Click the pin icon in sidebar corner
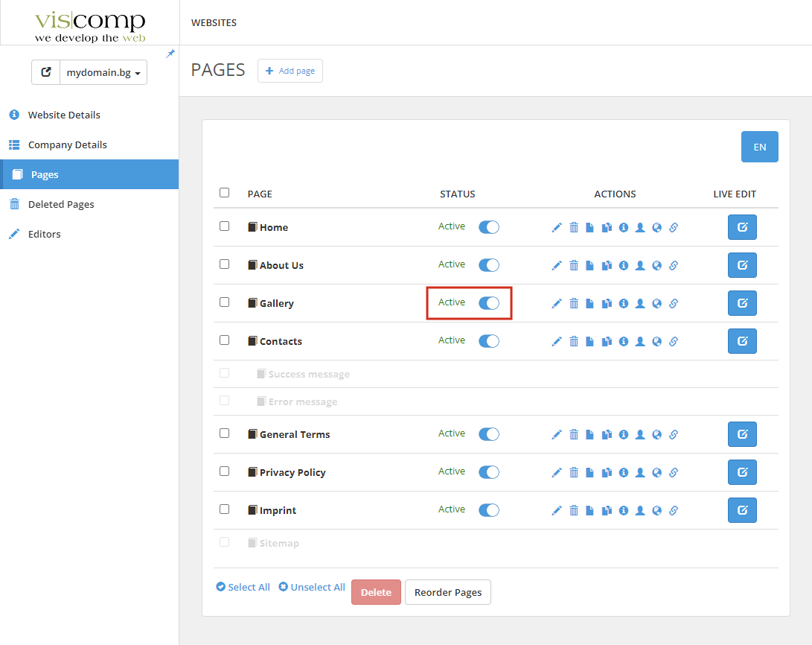The image size is (812, 645). (x=170, y=54)
